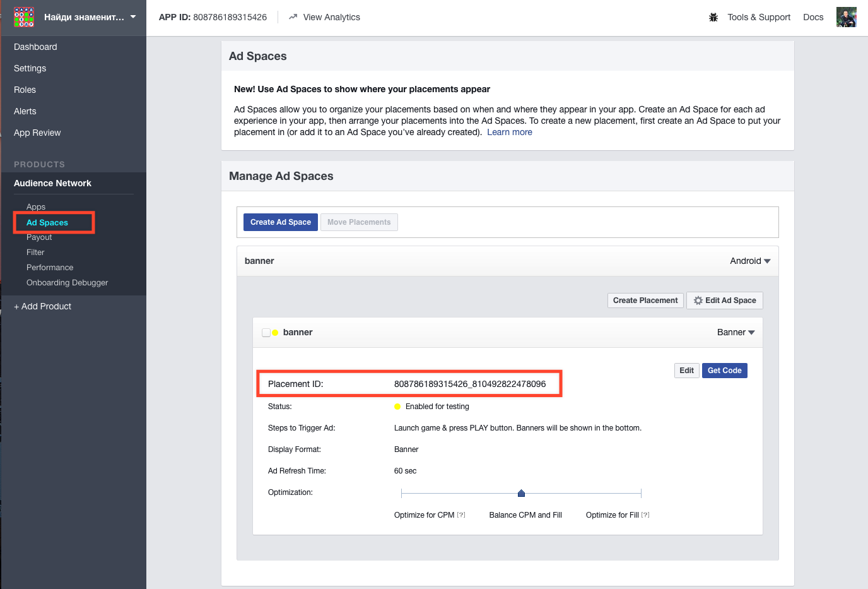Click the yellow status dot beside banner

[275, 332]
